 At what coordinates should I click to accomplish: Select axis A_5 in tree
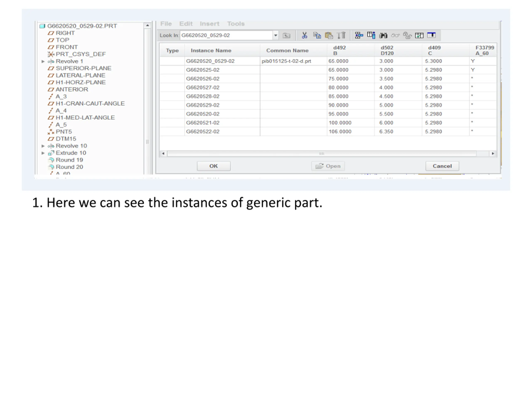[x=61, y=124]
